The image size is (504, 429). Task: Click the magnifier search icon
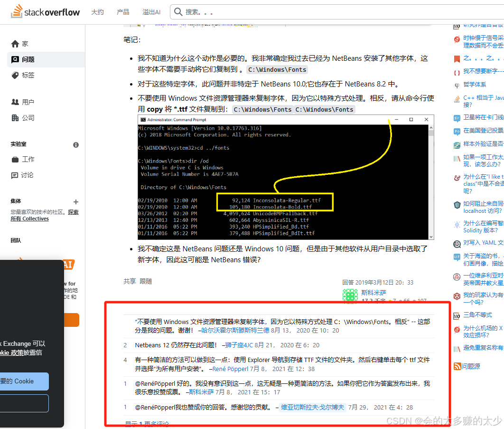tap(178, 12)
